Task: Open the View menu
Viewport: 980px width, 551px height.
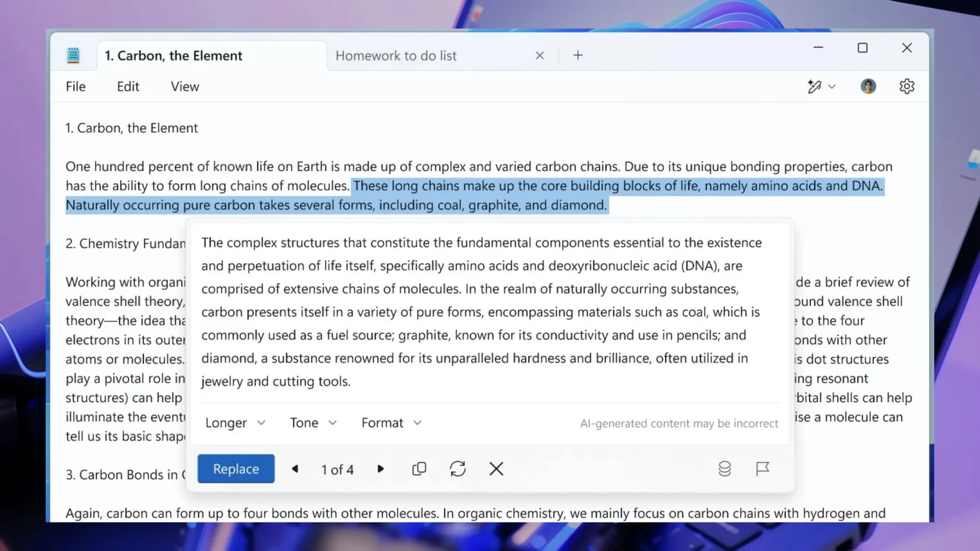Action: pos(185,87)
